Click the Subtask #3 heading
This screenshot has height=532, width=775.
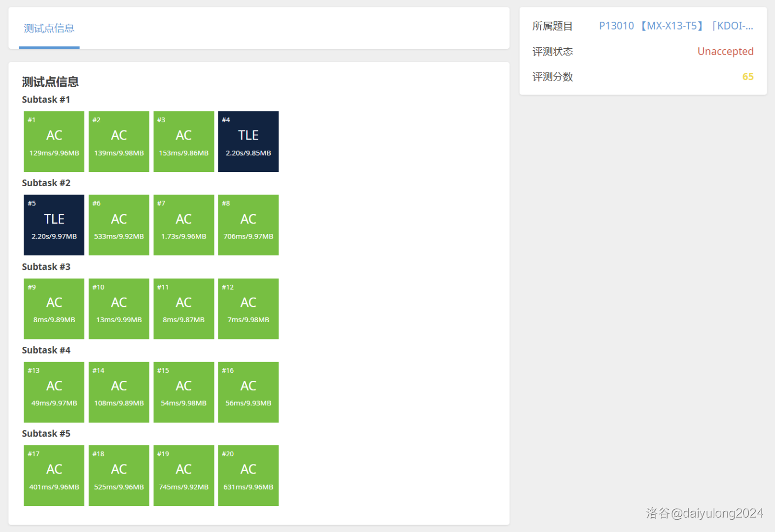(46, 267)
